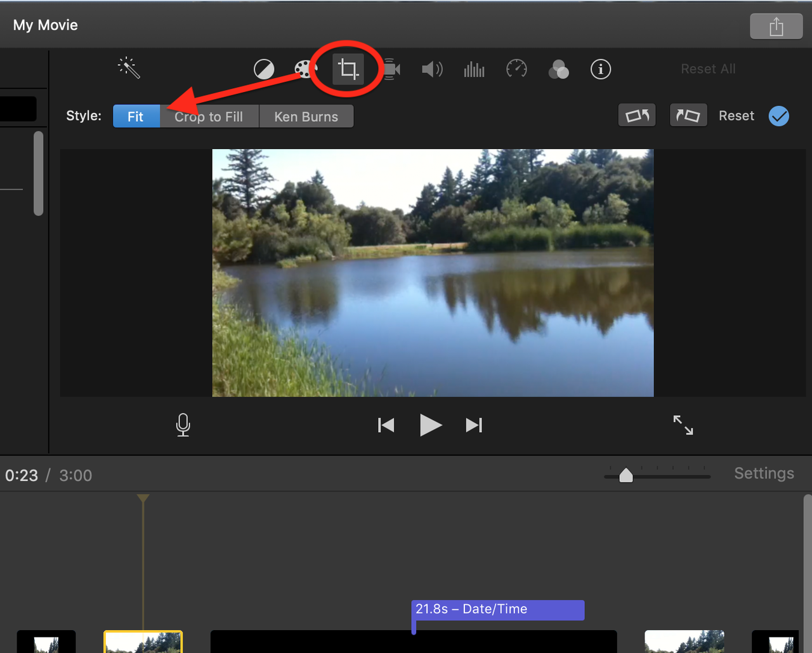
Task: Enter full screen playback
Action: (x=683, y=425)
